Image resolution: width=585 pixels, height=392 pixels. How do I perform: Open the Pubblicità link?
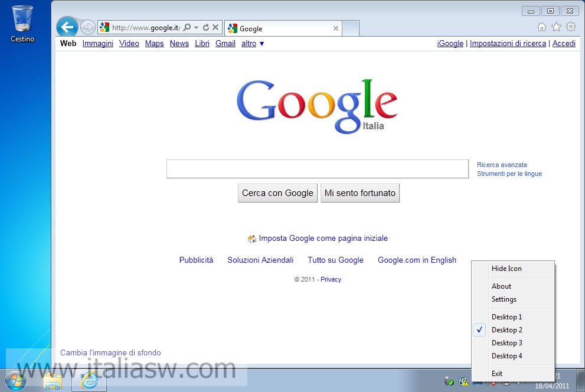[x=196, y=260]
